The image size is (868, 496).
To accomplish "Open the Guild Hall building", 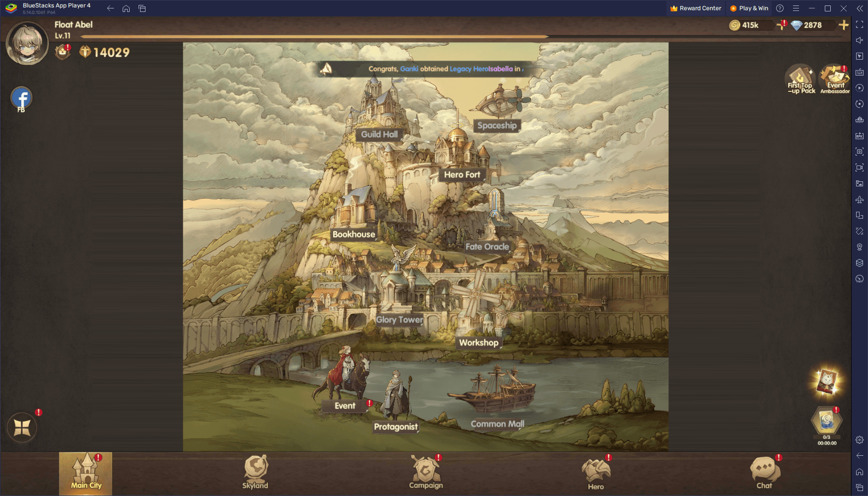I will point(379,134).
